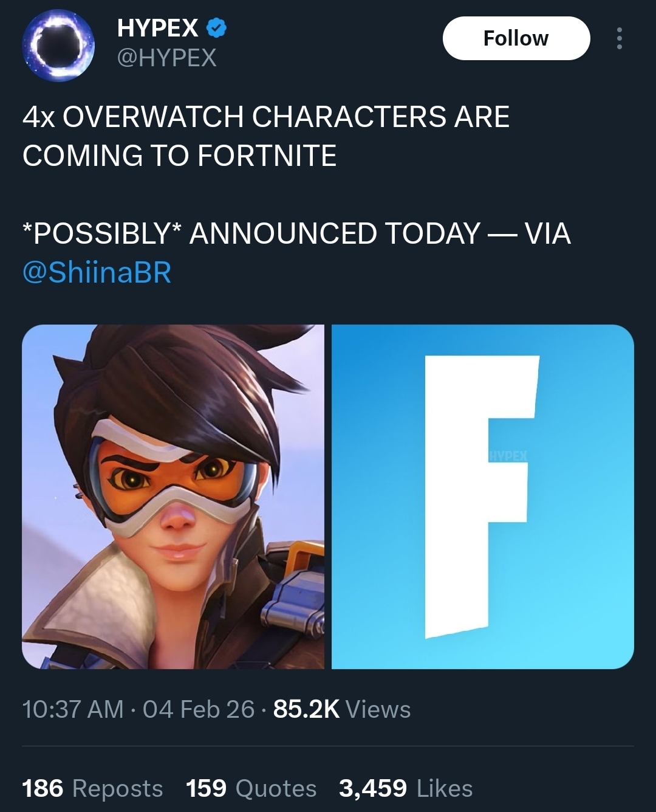Click the blue verified badge beside HYPEX
656x812 pixels.
217,28
